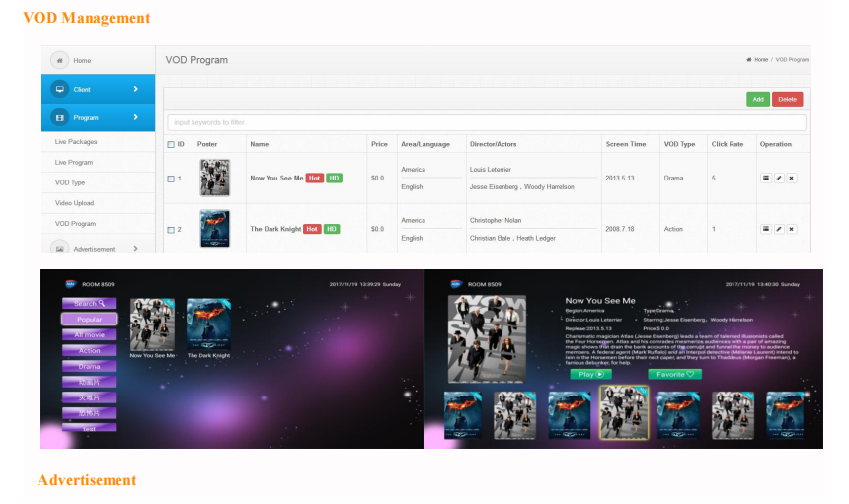
Task: Go to Home in the sidebar
Action: [82, 60]
